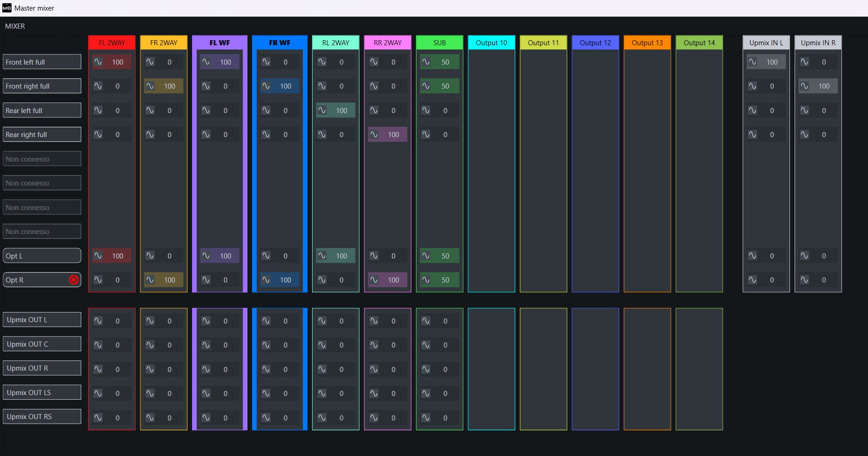
Task: Click the phase wave icon for Upmix OUT RS in SUB
Action: (426, 418)
